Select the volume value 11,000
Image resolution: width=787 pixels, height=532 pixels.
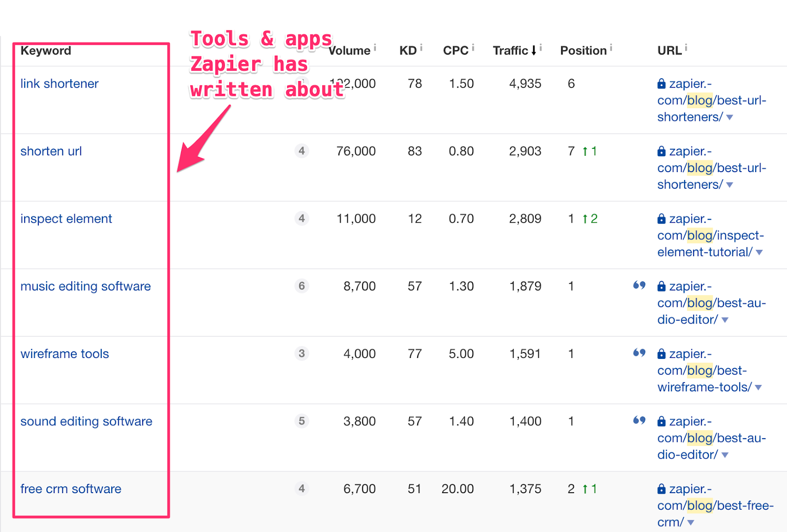(x=356, y=218)
